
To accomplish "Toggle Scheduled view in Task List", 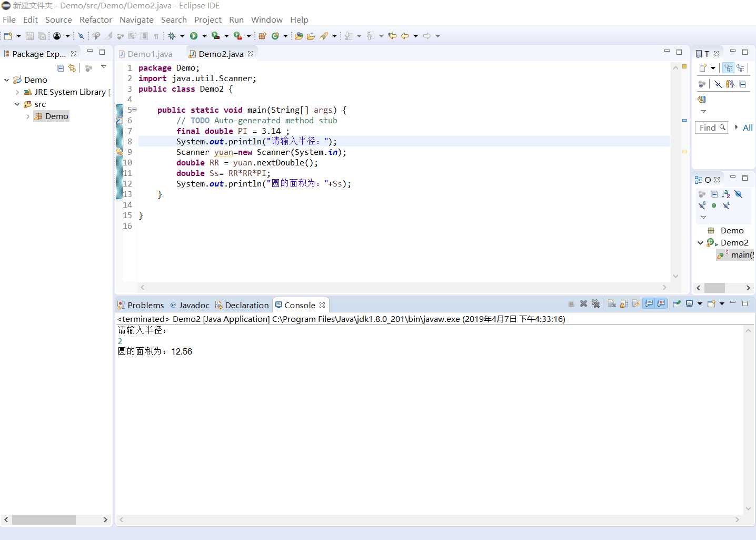I will pos(740,68).
